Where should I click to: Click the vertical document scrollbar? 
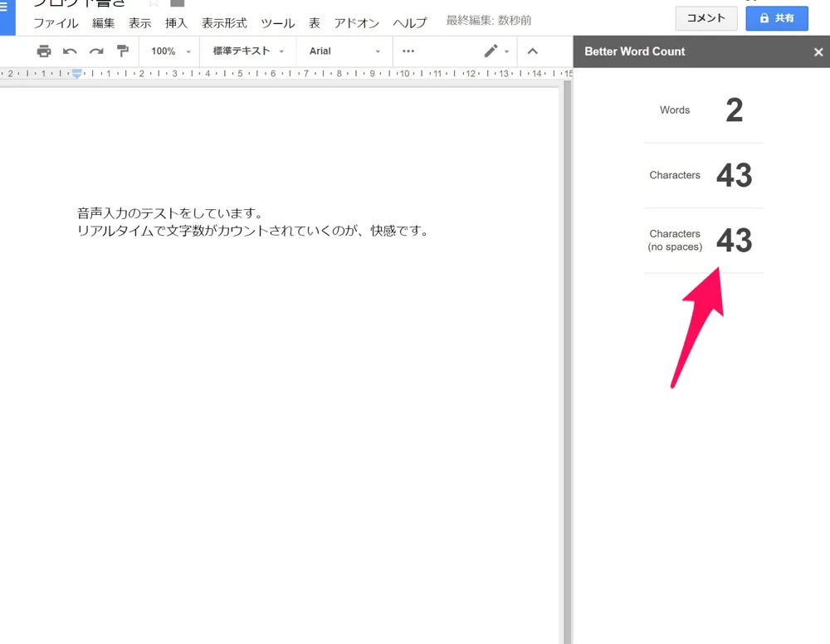click(568, 363)
